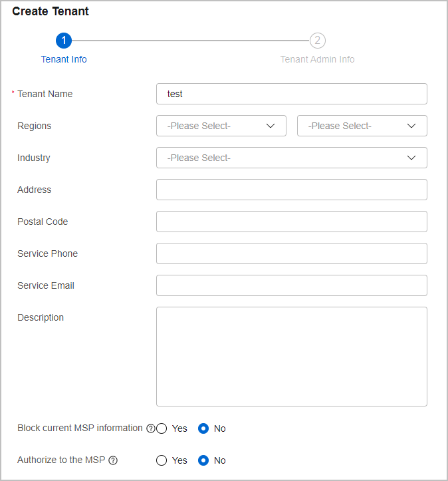Image resolution: width=448 pixels, height=481 pixels.
Task: Go to the Tenant Admin Info step
Action: (x=318, y=59)
